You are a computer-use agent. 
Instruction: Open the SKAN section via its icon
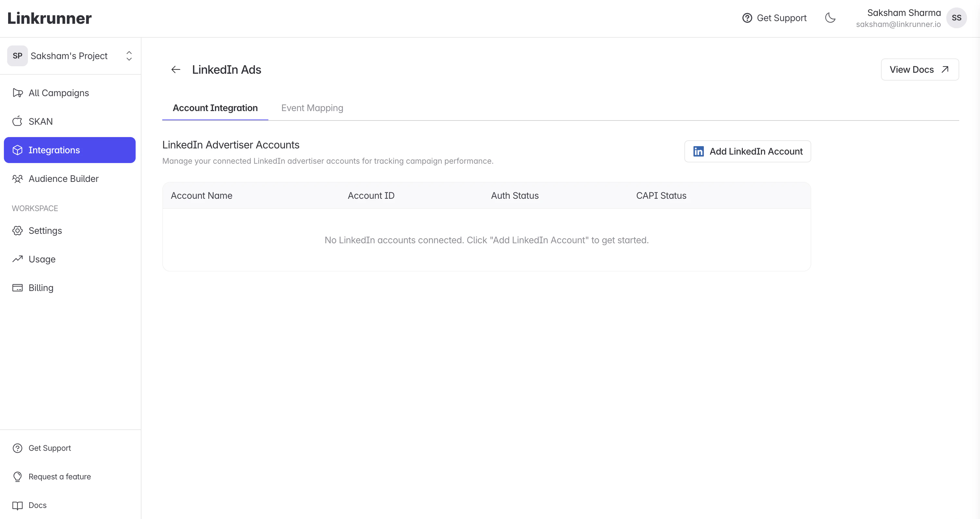[x=18, y=121]
